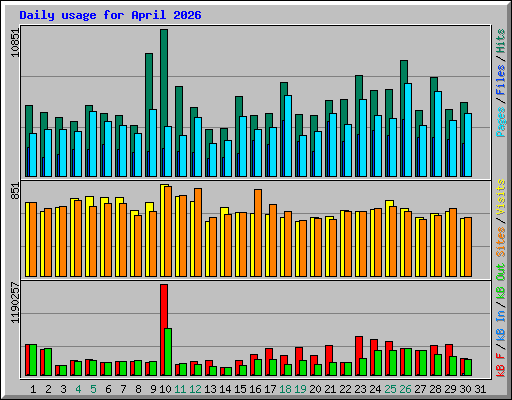Click day 31 on the x-axis
Screen dimensions: 512x400
(x=480, y=389)
